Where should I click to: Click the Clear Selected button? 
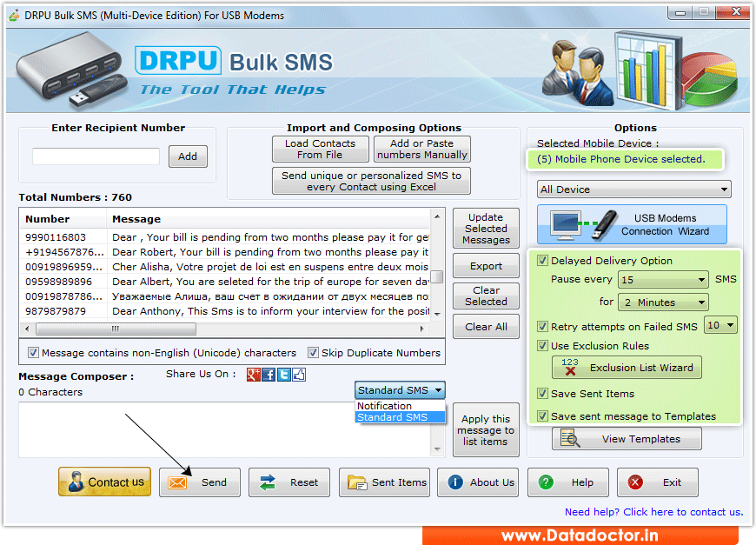[x=486, y=296]
